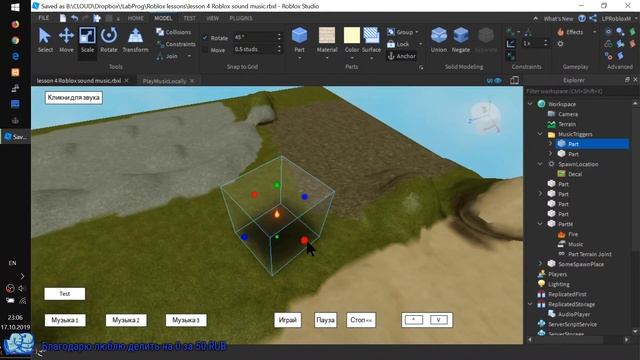
Task: Switch to the PLUGINS ribbon tab
Action: pos(241,18)
